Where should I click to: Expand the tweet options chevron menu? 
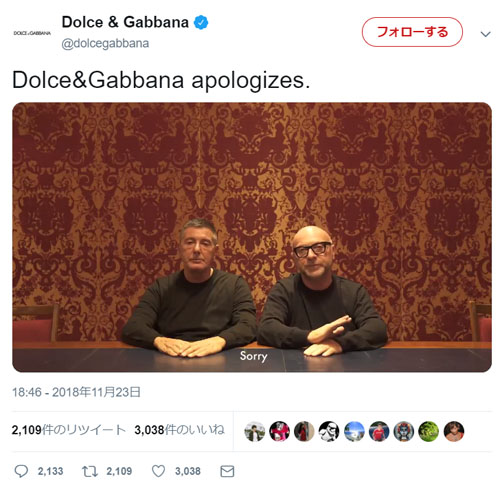(486, 34)
